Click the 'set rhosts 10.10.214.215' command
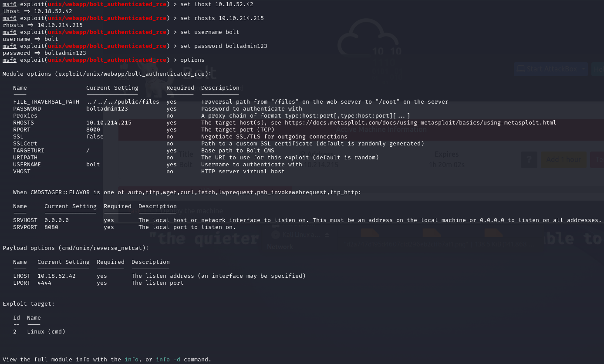The image size is (604, 364). [x=222, y=18]
